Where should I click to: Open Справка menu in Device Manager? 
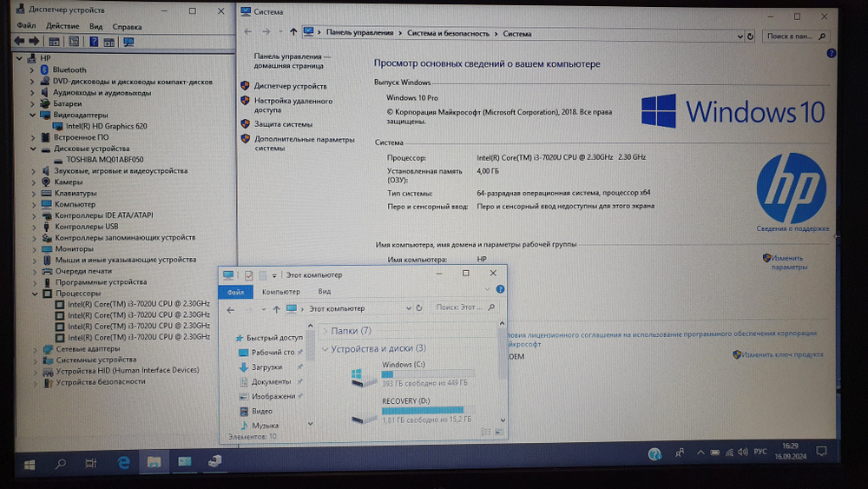click(127, 26)
